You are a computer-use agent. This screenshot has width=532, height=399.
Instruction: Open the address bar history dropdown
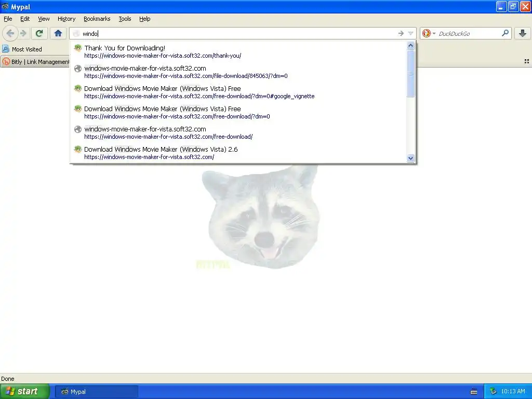(410, 33)
